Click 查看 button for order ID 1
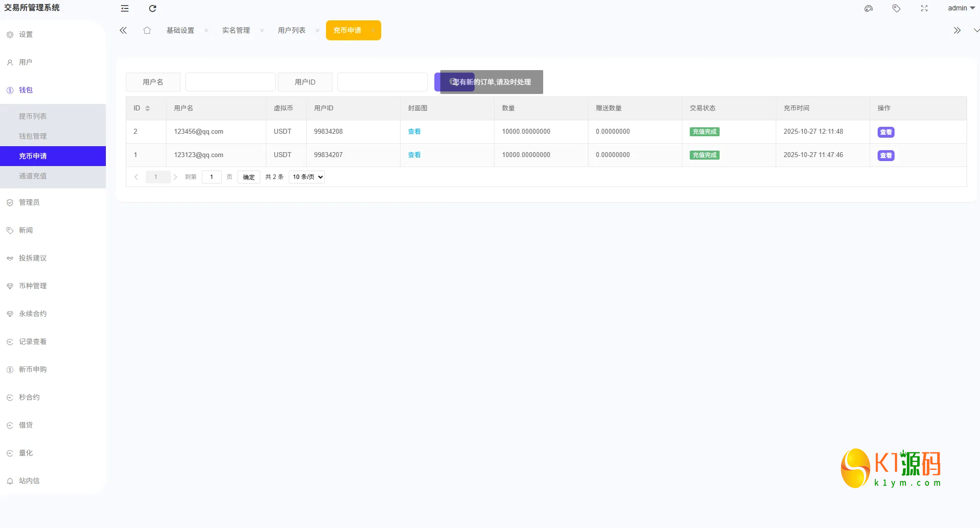Screen dimensions: 980x528 (x=886, y=156)
